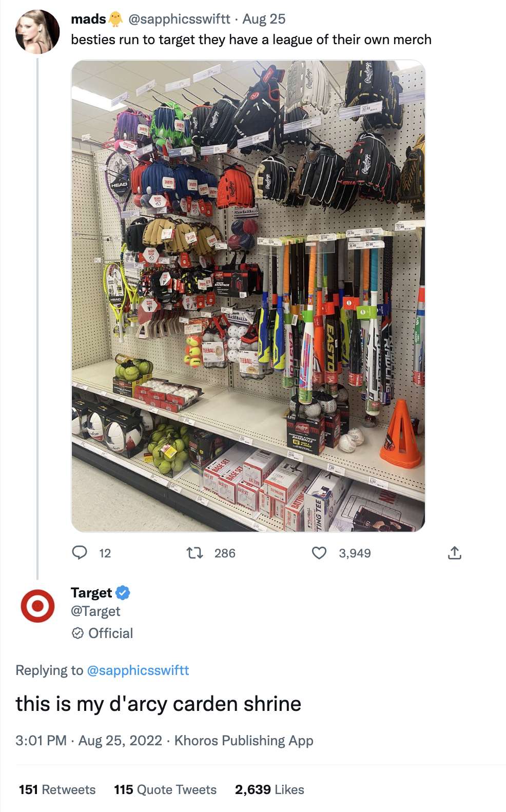View the 115 Quote Tweets list

165,789
